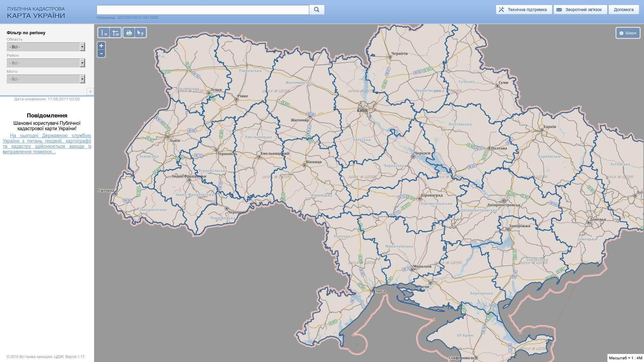The image size is (644, 362).
Task: Collapse the left sidebar panel arrow
Action: point(90,92)
